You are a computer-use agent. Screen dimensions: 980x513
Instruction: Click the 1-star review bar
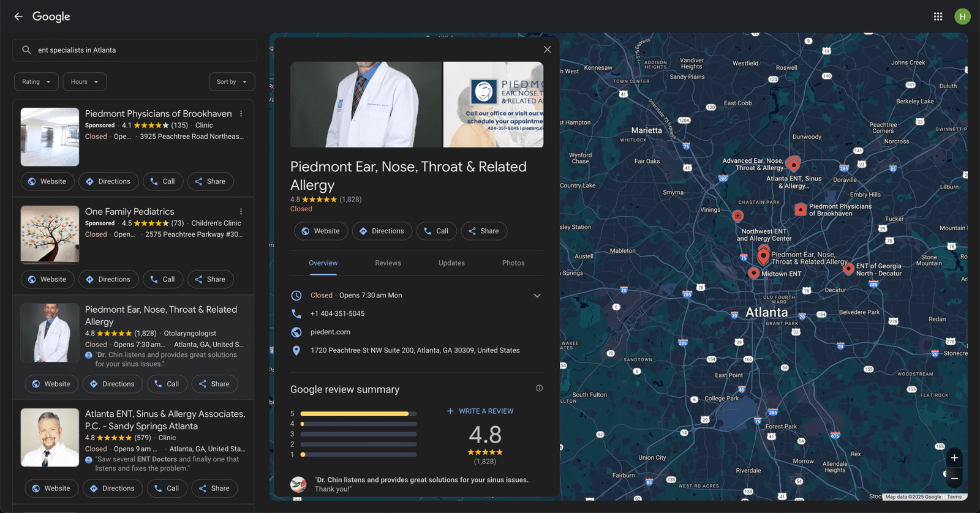coord(358,454)
